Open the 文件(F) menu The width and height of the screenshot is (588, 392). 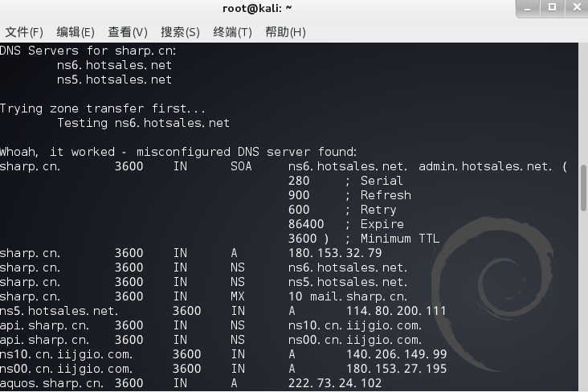pyautogui.click(x=24, y=32)
